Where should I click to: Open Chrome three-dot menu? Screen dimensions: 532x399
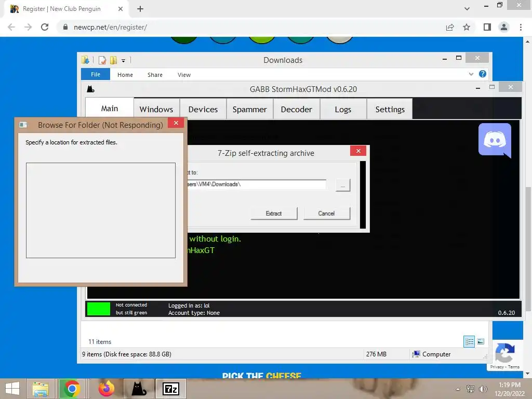(x=521, y=27)
